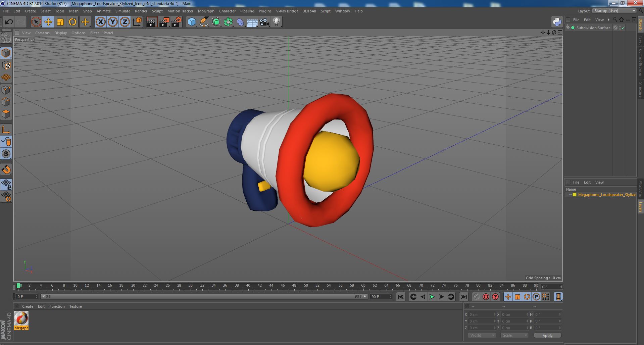Screen dimensions: 644x345
Task: Add a Light object
Action: point(277,22)
